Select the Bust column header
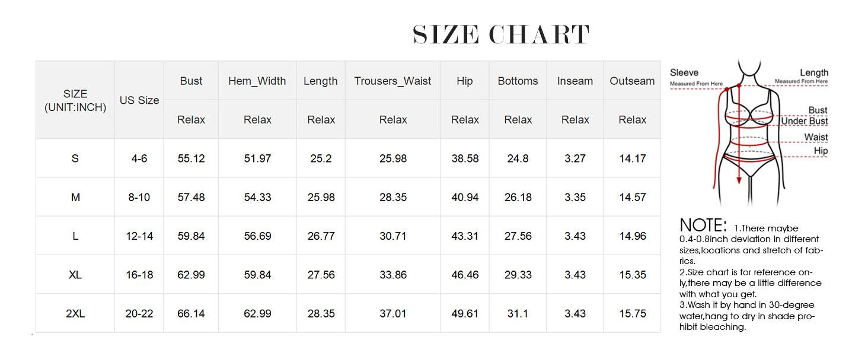The height and width of the screenshot is (356, 868). pyautogui.click(x=191, y=81)
